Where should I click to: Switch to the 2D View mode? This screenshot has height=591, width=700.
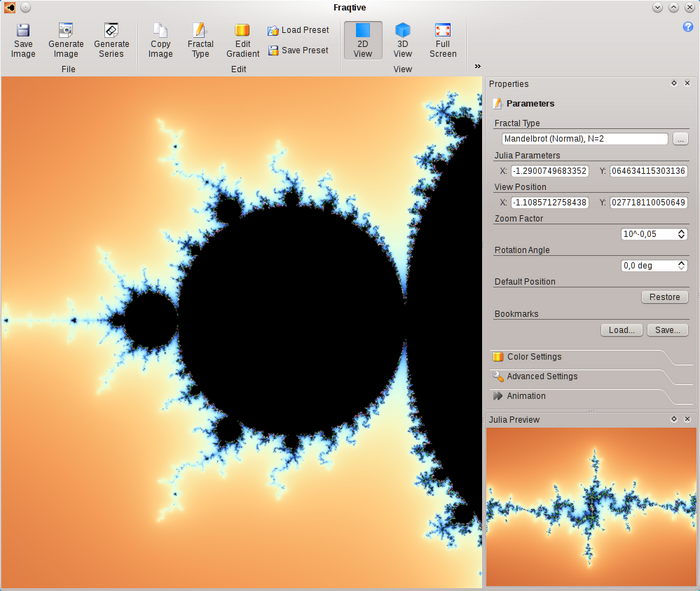[x=363, y=40]
